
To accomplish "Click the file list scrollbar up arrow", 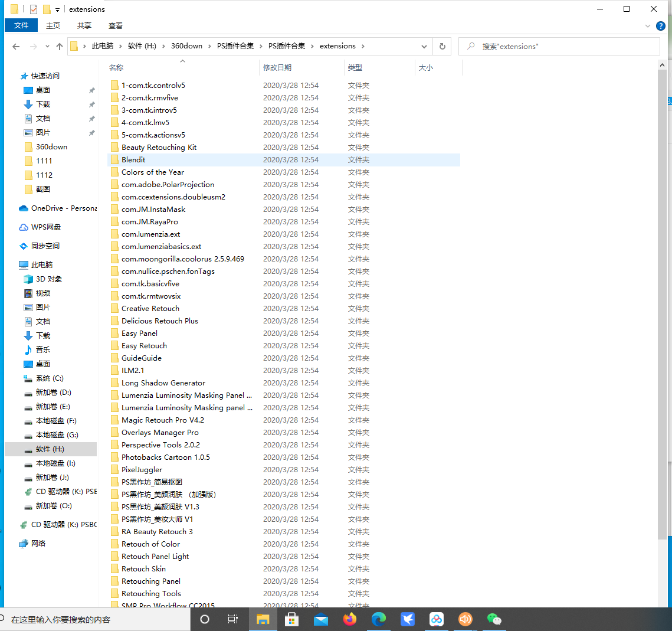I will [x=662, y=65].
